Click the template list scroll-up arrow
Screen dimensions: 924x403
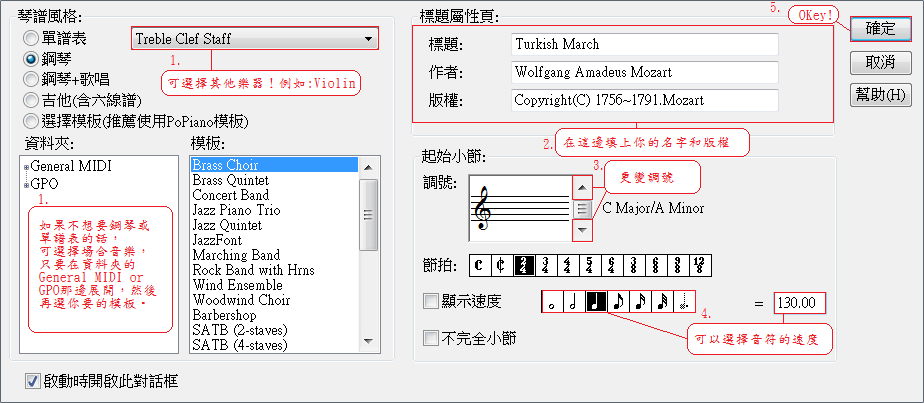(x=368, y=167)
